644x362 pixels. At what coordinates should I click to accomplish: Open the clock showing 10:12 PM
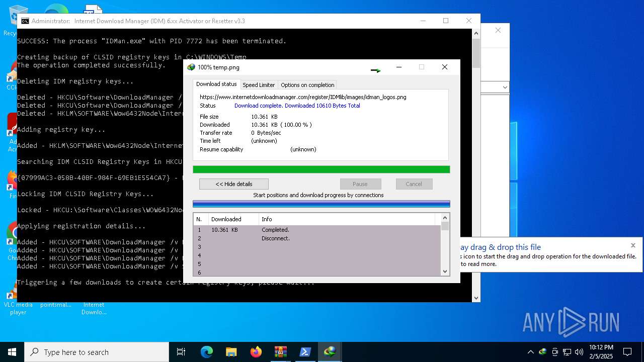[601, 352]
